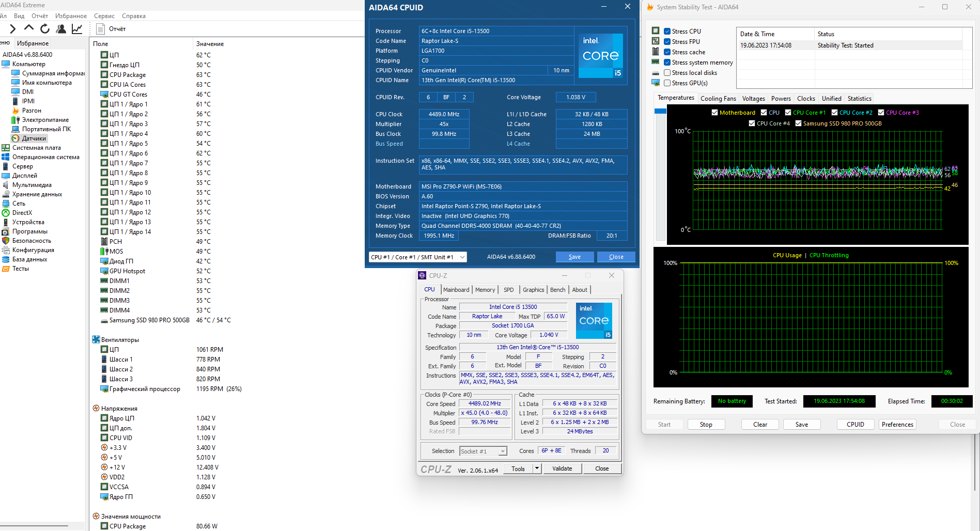Viewport: 980px width, 531px height.
Task: Toggle CPU Core #1 graph checkbox
Action: coord(788,113)
